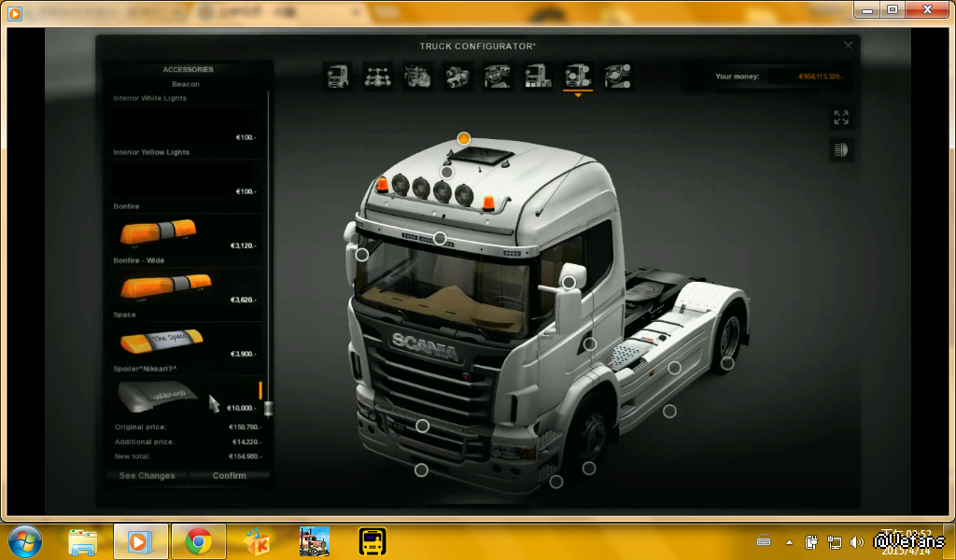The image size is (956, 560).
Task: Select the lower side skirt accessory node
Action: (x=669, y=412)
